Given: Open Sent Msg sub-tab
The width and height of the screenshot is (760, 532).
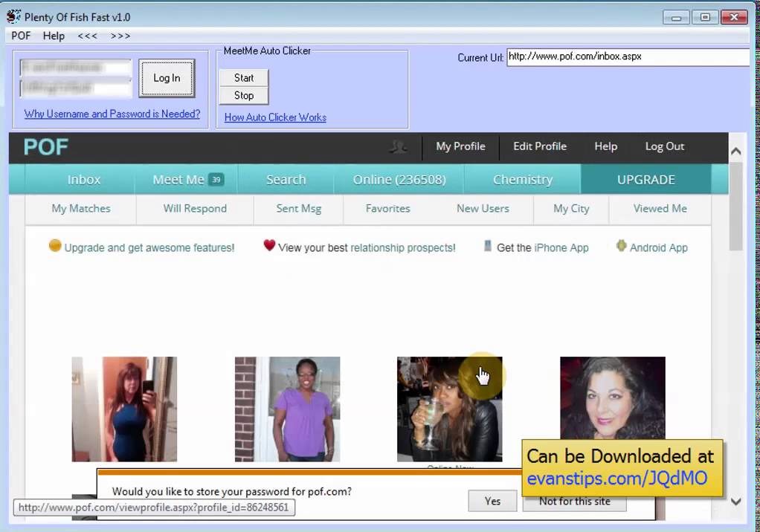Looking at the screenshot, I should 299,209.
